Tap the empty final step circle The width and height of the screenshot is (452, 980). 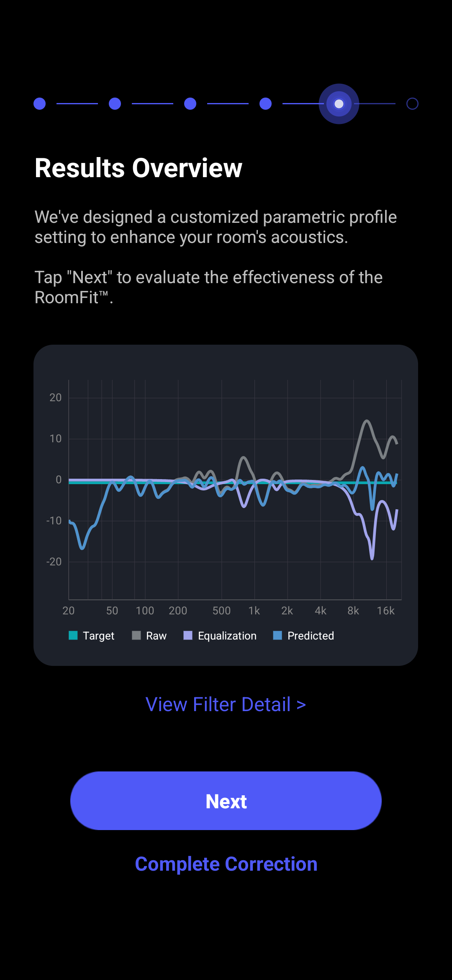click(x=413, y=104)
